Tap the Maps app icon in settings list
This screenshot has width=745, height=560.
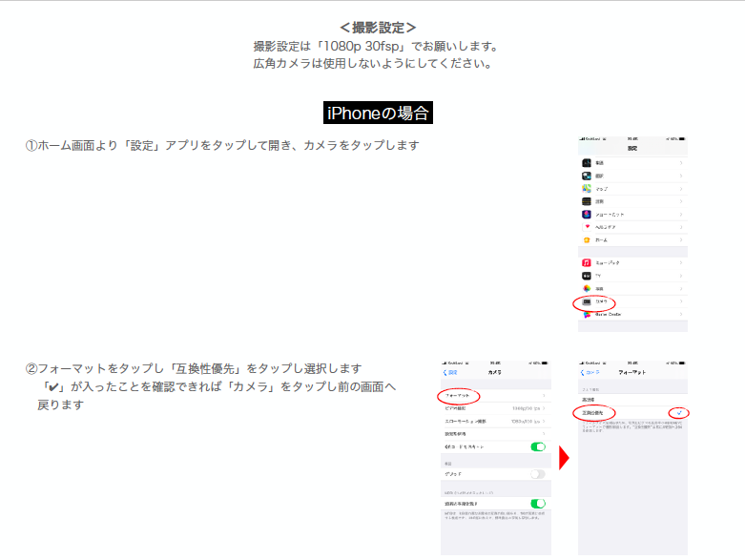click(x=587, y=189)
